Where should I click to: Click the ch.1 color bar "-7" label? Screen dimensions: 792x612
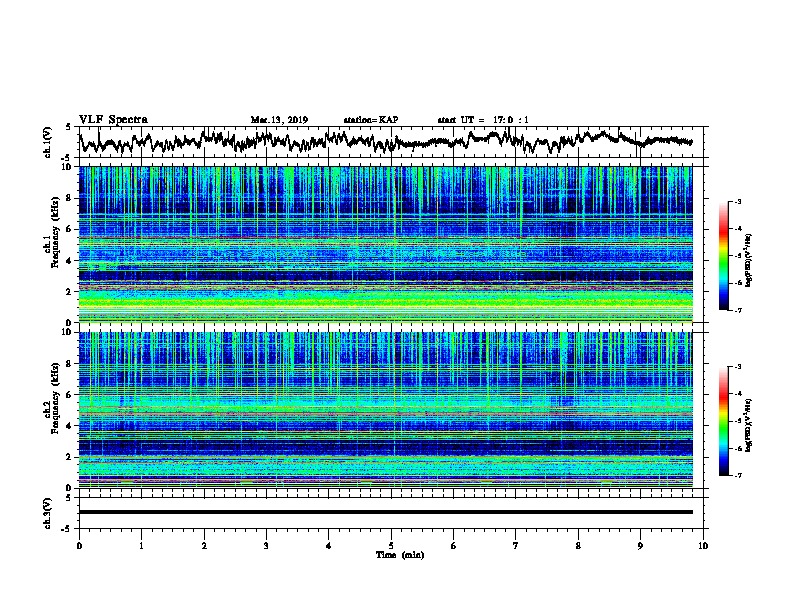pyautogui.click(x=737, y=310)
